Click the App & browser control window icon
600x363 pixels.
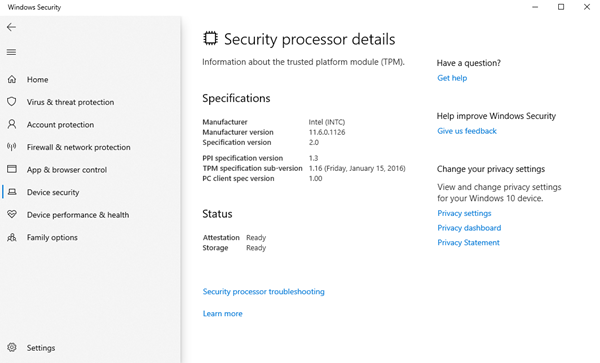(12, 169)
